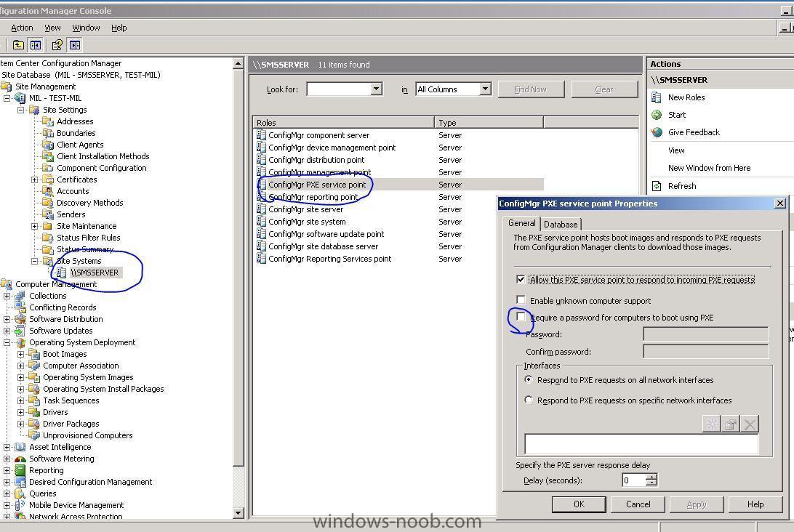The width and height of the screenshot is (794, 532).
Task: Click New Window from Here action
Action: click(x=709, y=168)
